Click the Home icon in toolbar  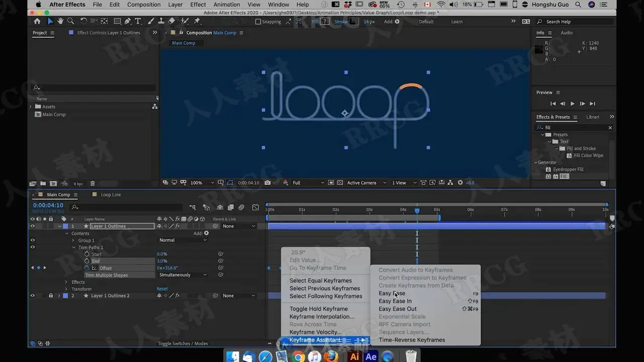[37, 21]
